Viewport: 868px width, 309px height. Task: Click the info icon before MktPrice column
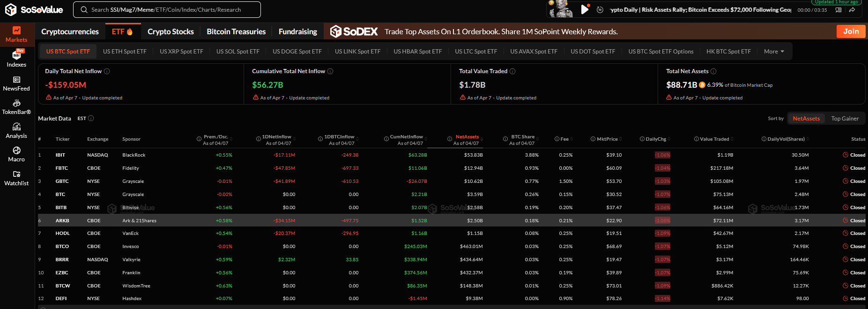click(x=593, y=139)
